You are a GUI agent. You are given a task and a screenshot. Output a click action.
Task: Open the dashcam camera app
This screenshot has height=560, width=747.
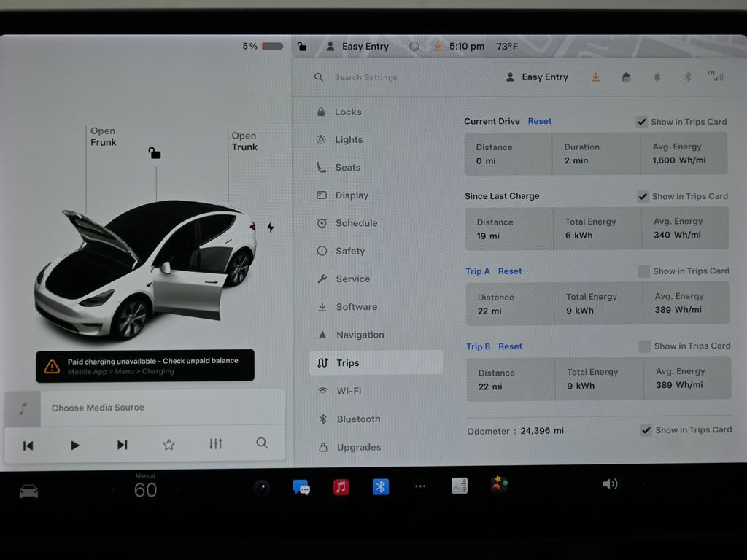pos(262,488)
